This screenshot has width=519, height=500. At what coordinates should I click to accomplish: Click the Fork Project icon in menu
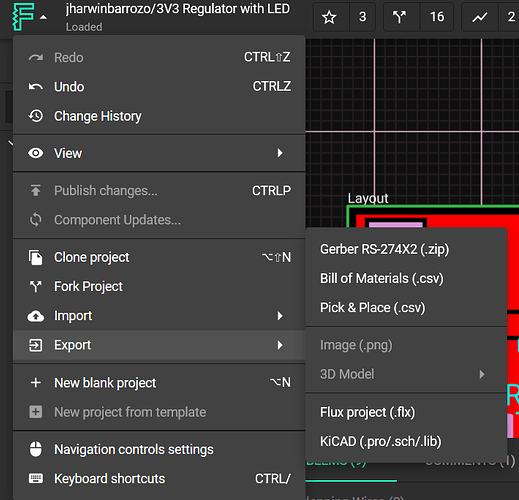(36, 286)
